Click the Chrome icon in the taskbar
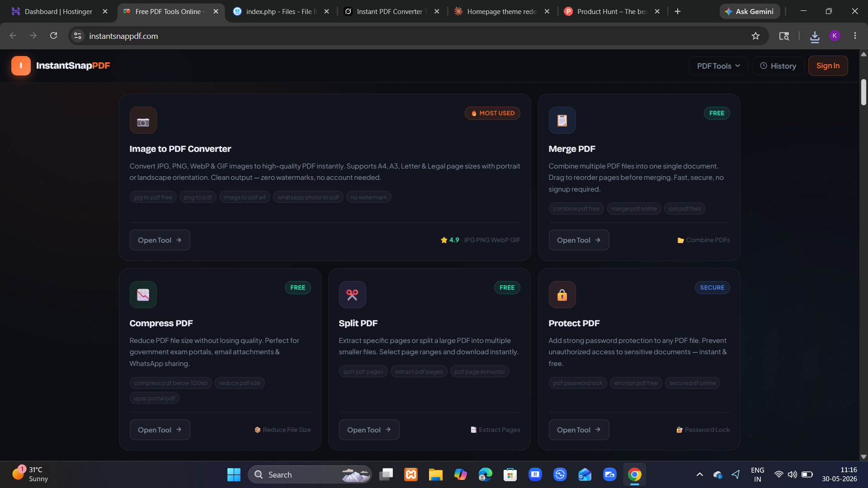Screen dimensions: 868x488 pos(635,474)
